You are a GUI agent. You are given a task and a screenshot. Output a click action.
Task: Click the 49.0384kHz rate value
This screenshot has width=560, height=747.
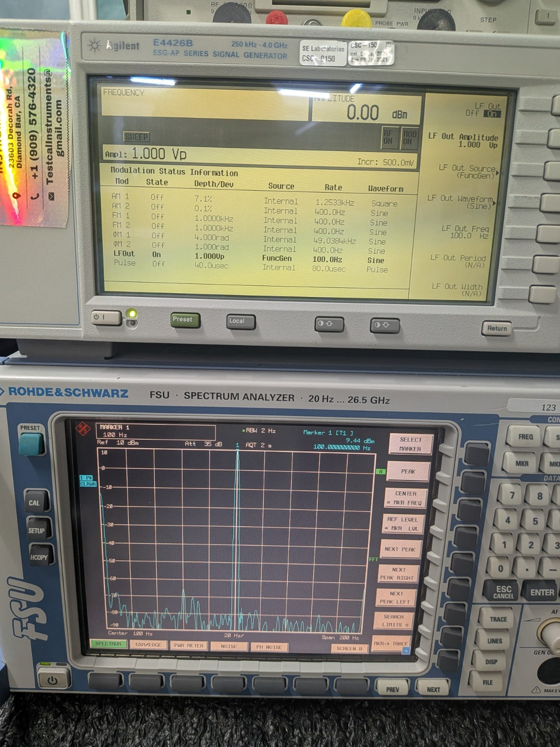(335, 241)
